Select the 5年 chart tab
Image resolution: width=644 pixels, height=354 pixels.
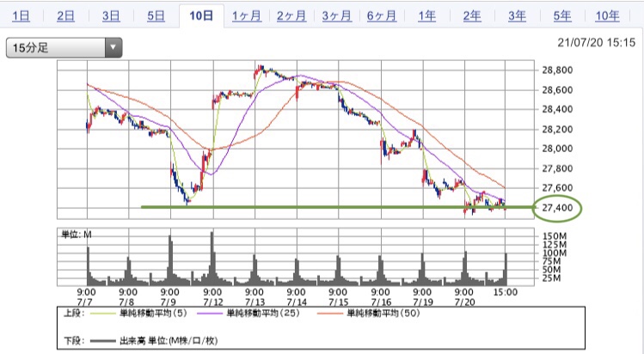tap(561, 15)
